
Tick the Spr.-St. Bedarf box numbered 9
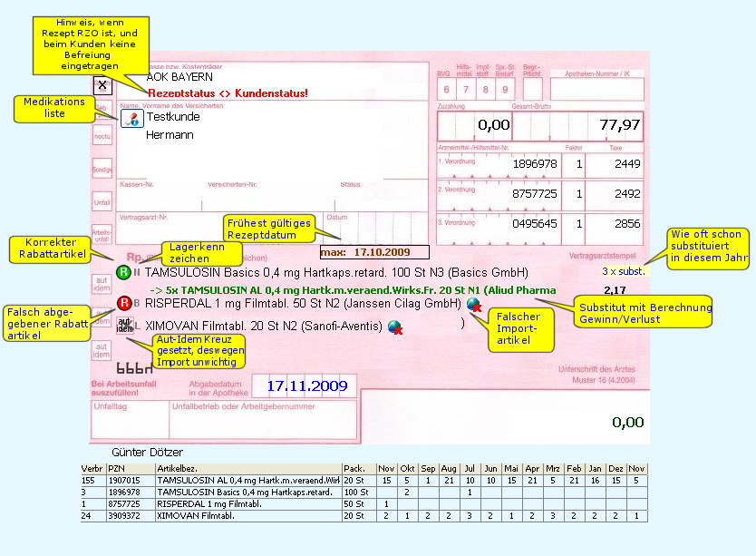(x=505, y=89)
